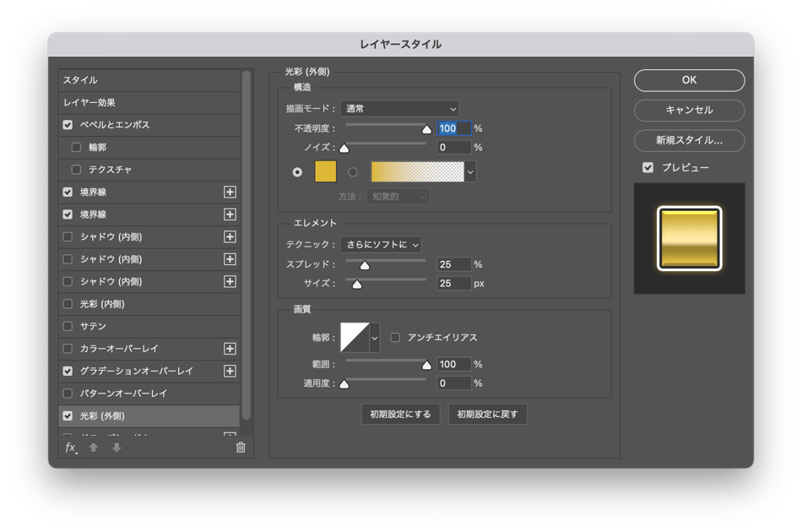Select サテン in the styles list

point(93,326)
